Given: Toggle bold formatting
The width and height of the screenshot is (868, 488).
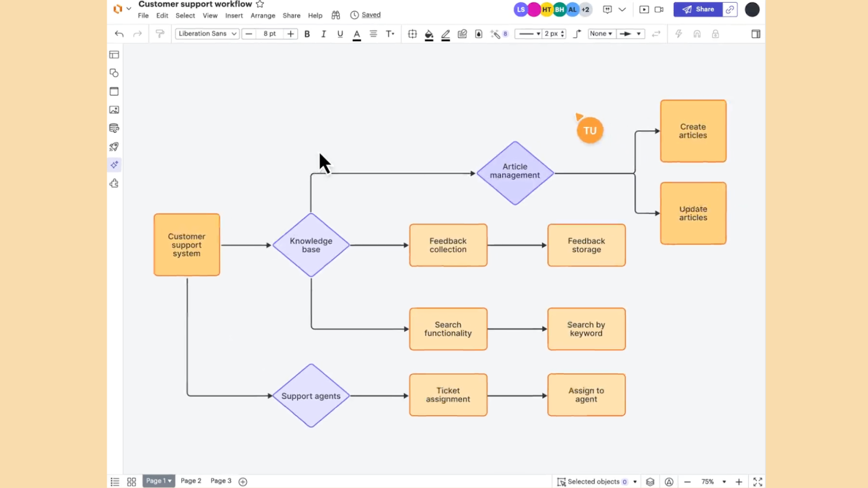Looking at the screenshot, I should [307, 34].
